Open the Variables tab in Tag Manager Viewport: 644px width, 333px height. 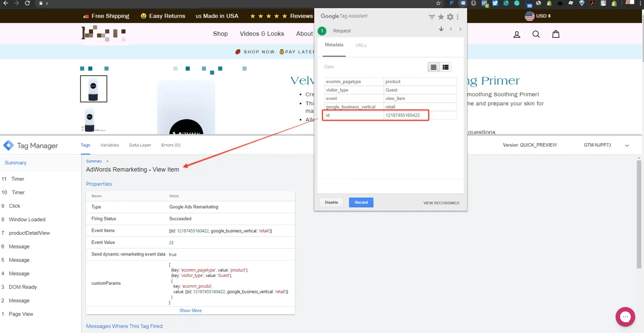pyautogui.click(x=110, y=145)
